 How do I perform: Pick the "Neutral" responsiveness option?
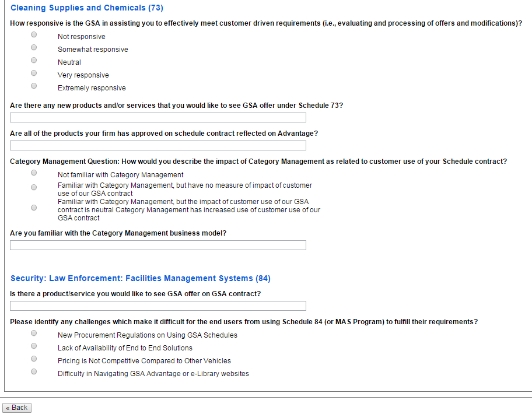pos(34,61)
